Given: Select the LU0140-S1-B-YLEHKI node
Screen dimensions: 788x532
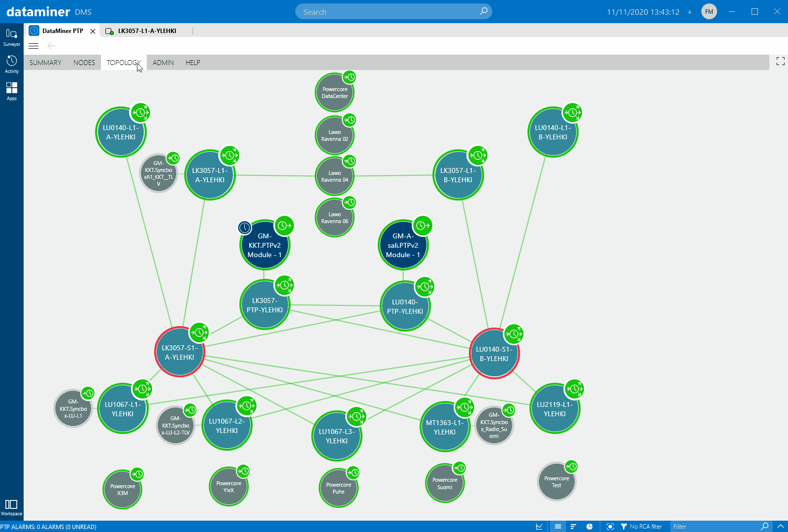Looking at the screenshot, I should click(x=494, y=354).
